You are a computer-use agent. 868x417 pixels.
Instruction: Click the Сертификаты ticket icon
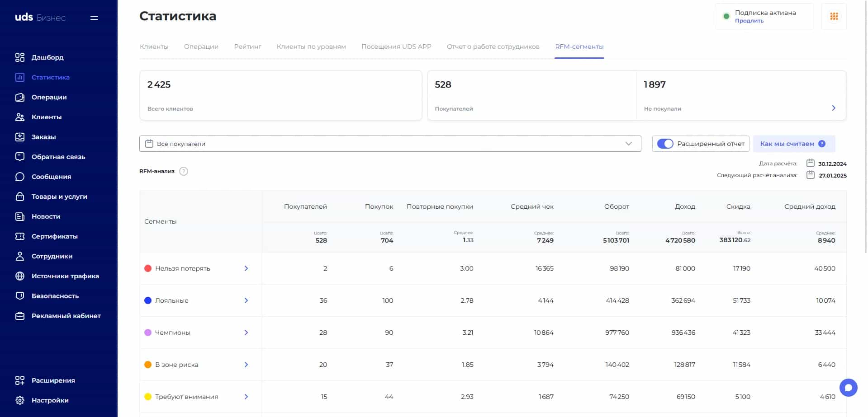tap(20, 236)
